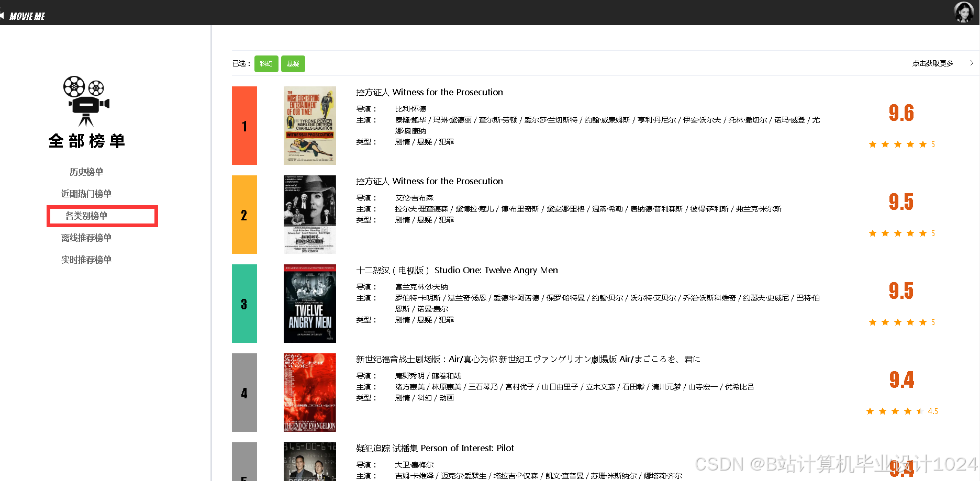The image size is (980, 481).
Task: Click the star rating of rank 1 movie
Action: (x=901, y=144)
